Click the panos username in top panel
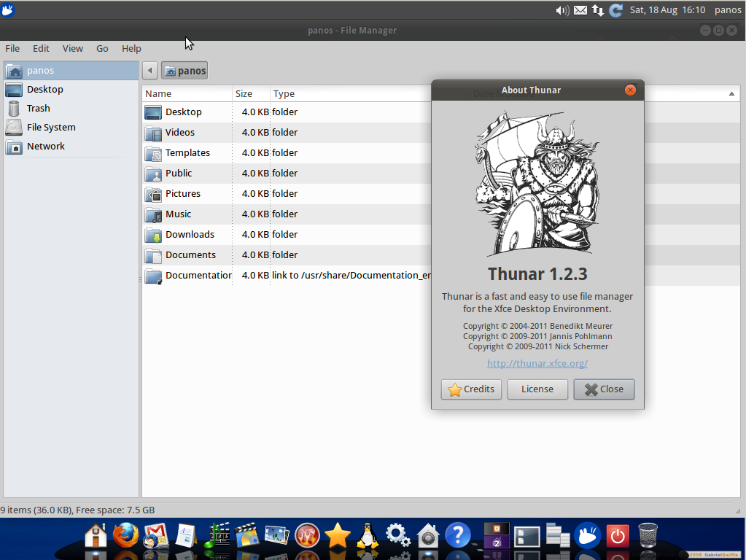Image resolution: width=746 pixels, height=560 pixels. click(728, 10)
